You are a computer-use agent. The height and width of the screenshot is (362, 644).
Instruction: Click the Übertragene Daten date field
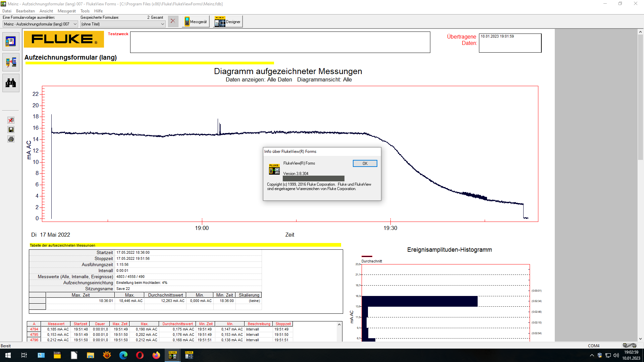coord(510,43)
